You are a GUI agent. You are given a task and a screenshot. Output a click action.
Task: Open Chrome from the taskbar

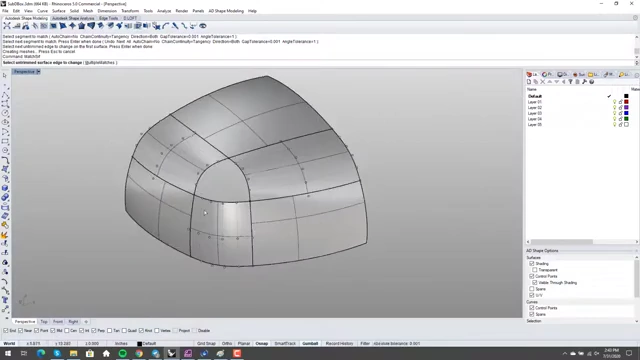[x=139, y=353]
